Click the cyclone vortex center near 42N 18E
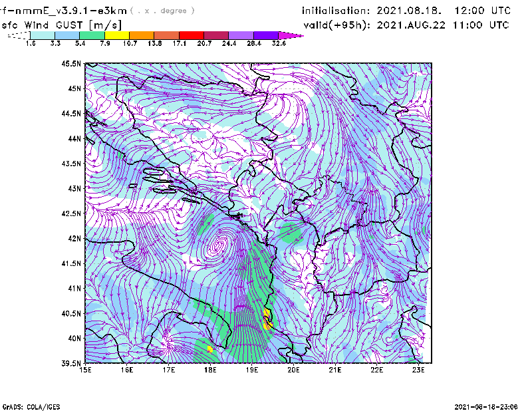The width and height of the screenshot is (532, 411). [x=217, y=247]
